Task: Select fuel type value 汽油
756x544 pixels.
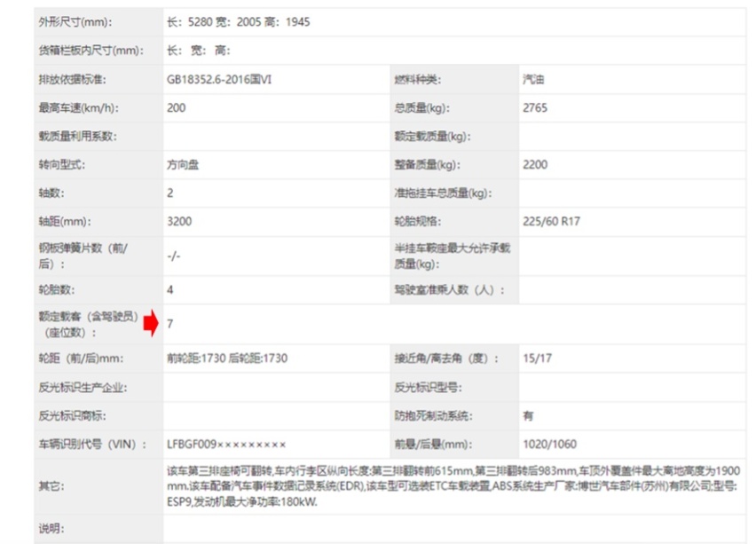Action: [533, 80]
